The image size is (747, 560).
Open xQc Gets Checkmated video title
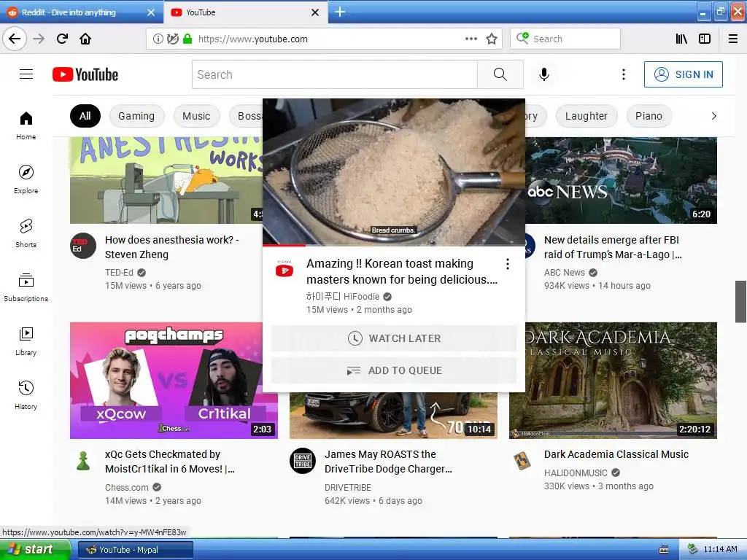(x=169, y=462)
